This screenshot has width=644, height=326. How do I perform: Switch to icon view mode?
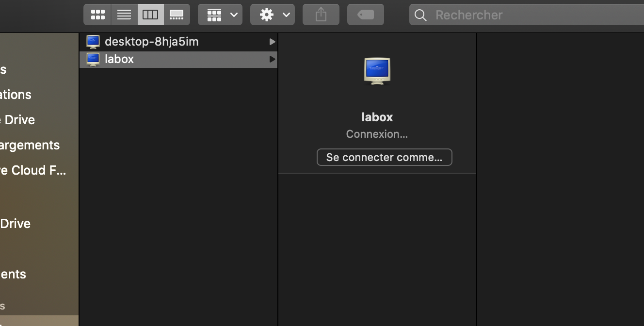[x=97, y=15]
